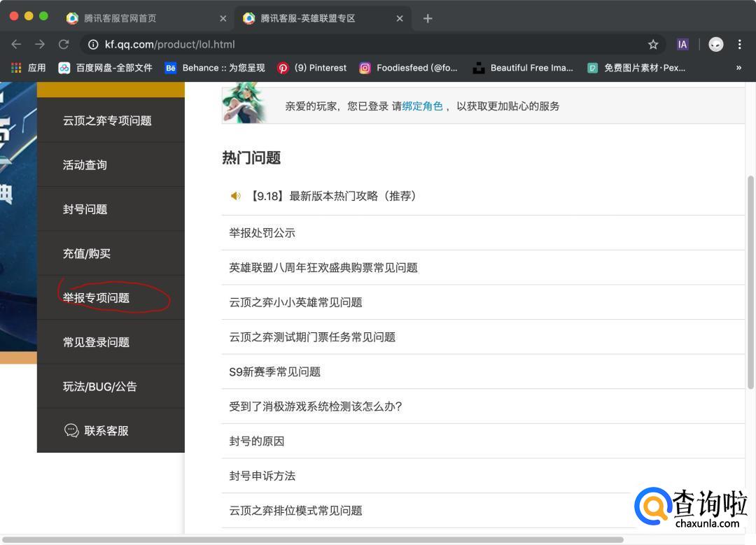Click the browser forward arrow
Screen dimensions: 756x545
pyautogui.click(x=40, y=44)
